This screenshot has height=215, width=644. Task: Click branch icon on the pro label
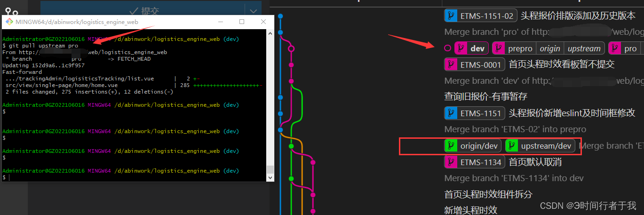point(614,48)
